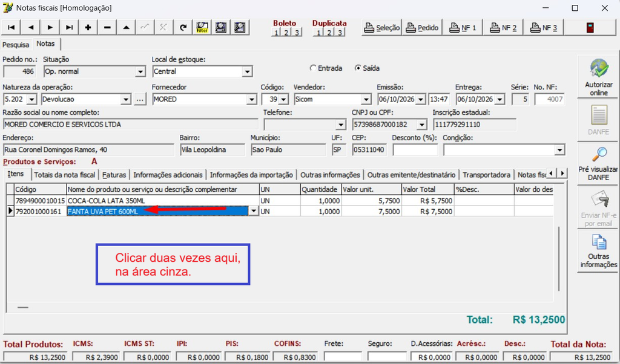Image resolution: width=620 pixels, height=364 pixels.
Task: Expand the Condição dropdown
Action: 559,150
